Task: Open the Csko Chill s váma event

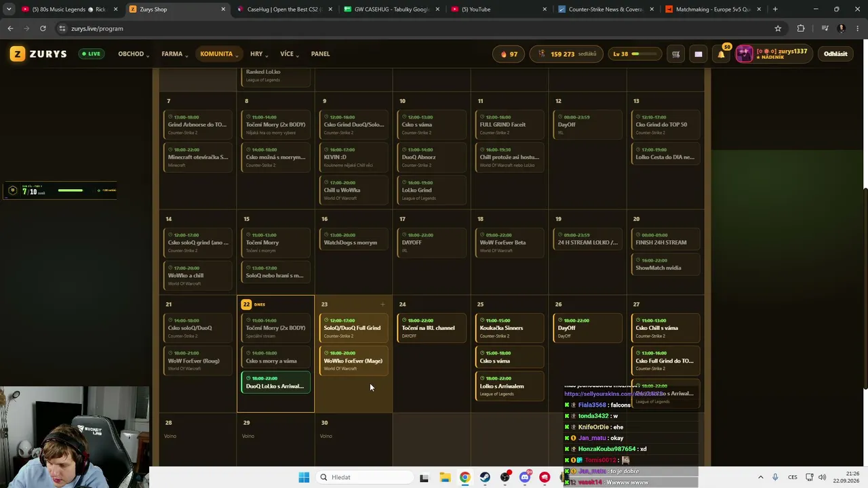Action: click(x=665, y=328)
